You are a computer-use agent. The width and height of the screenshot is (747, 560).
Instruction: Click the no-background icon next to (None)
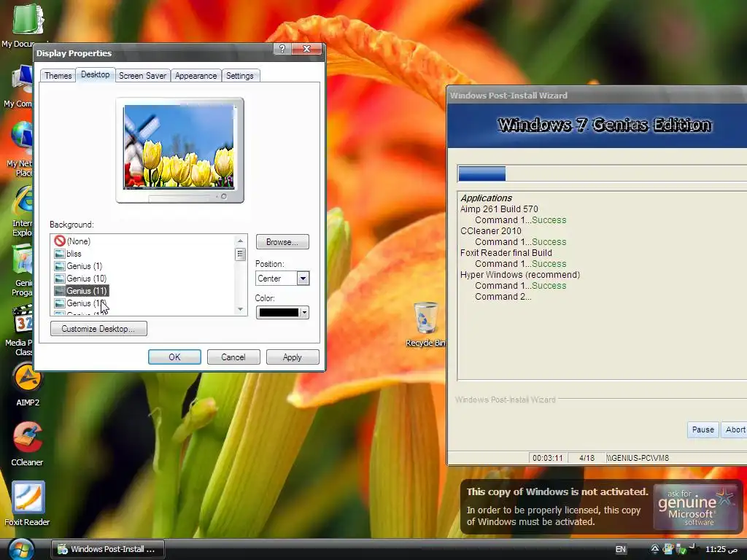(60, 241)
